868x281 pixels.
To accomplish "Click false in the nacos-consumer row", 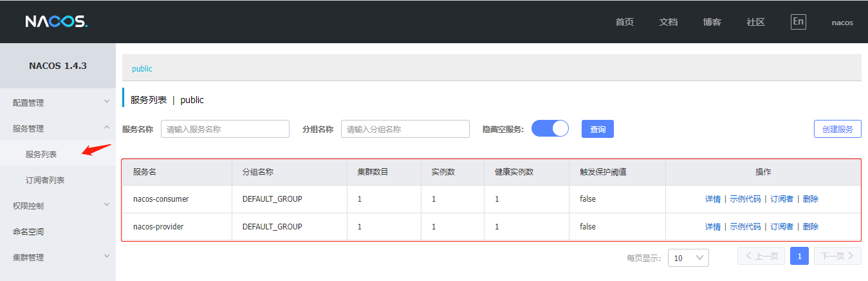I will tap(587, 199).
